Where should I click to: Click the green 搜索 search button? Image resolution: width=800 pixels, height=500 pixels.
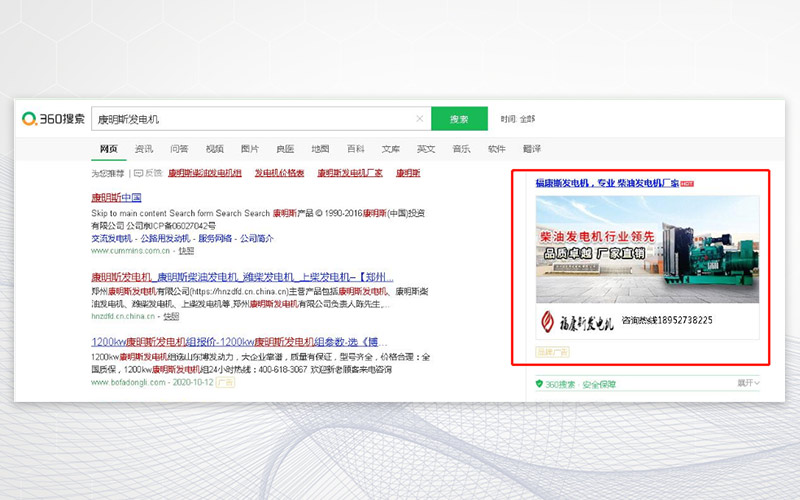[x=459, y=119]
